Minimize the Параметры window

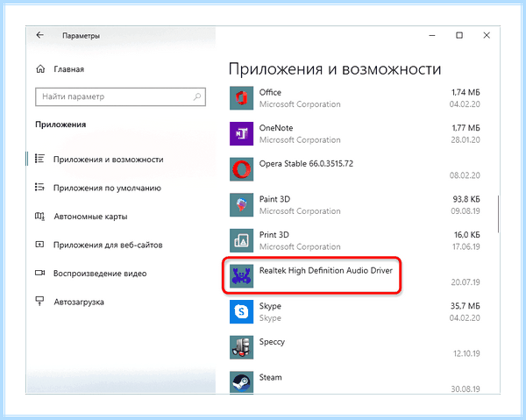click(x=432, y=35)
